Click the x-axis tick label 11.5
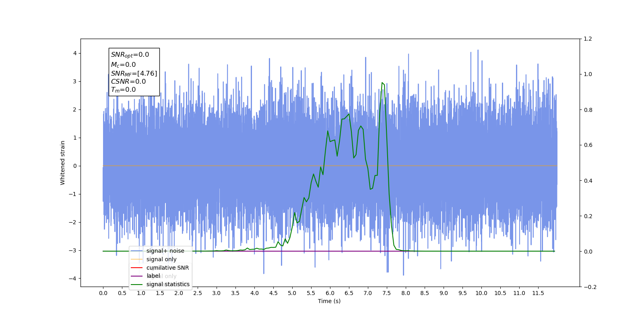 click(538, 293)
